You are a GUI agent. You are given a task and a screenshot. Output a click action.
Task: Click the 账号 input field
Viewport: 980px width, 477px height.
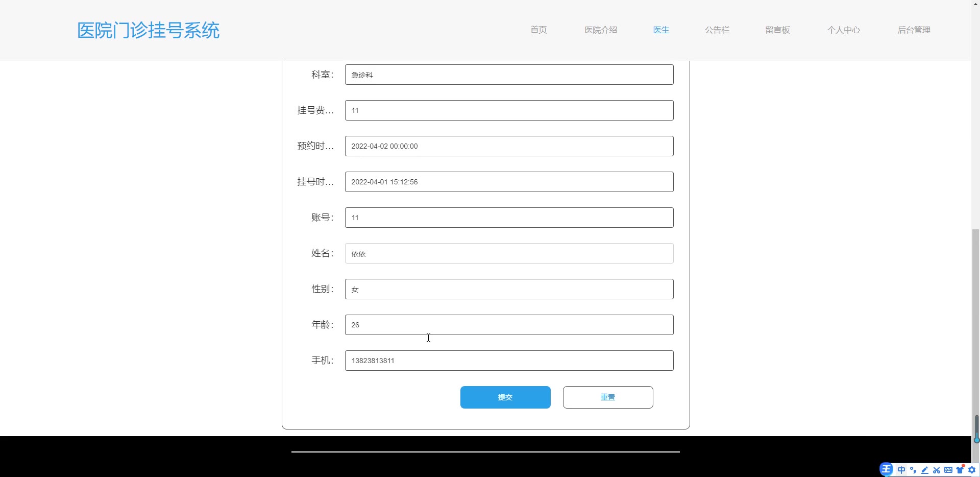pyautogui.click(x=509, y=218)
